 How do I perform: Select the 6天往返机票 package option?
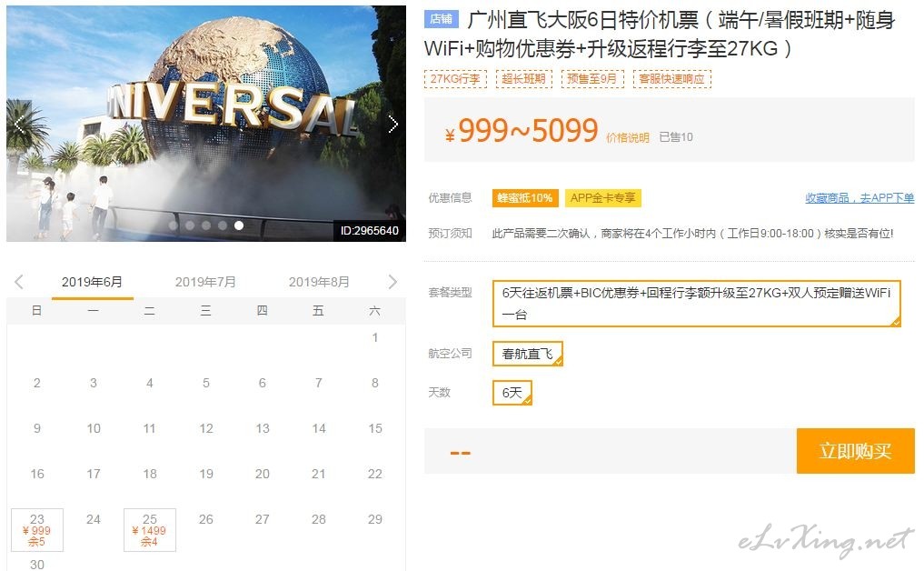(697, 304)
